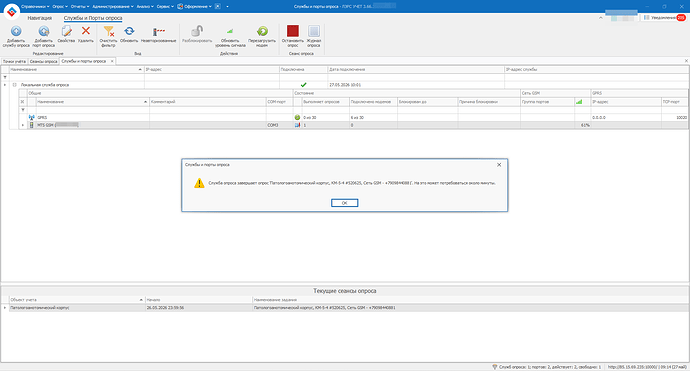This screenshot has width=690, height=371.
Task: Open the Анализ menu
Action: pos(145,7)
